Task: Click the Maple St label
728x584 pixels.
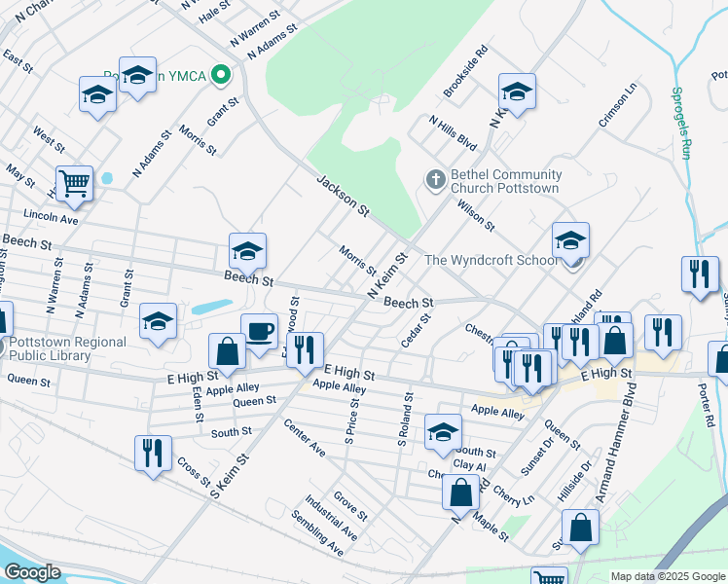Action: (491, 527)
